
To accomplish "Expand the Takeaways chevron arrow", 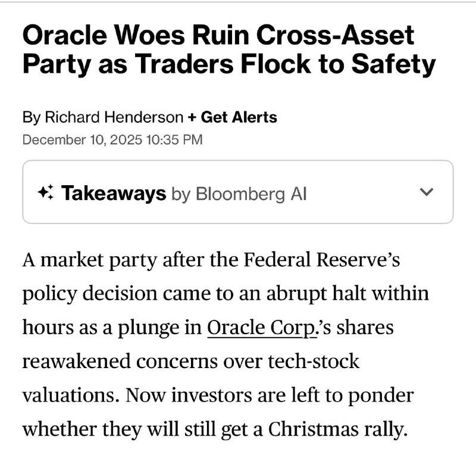I will [426, 192].
